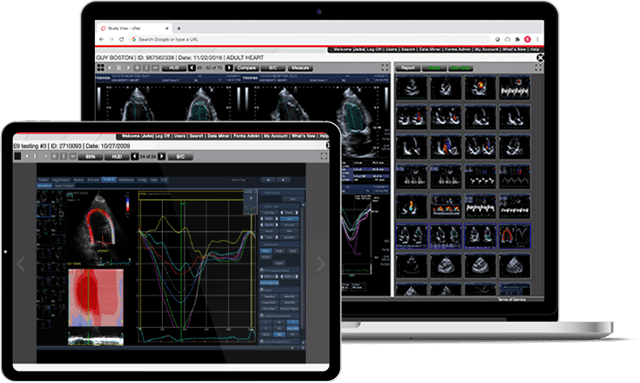Toggle the HUD button on the tablet toolbar

117,156
